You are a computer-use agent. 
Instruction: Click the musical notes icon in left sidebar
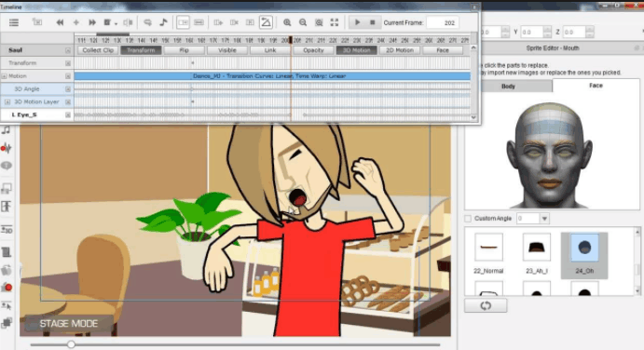[x=7, y=130]
